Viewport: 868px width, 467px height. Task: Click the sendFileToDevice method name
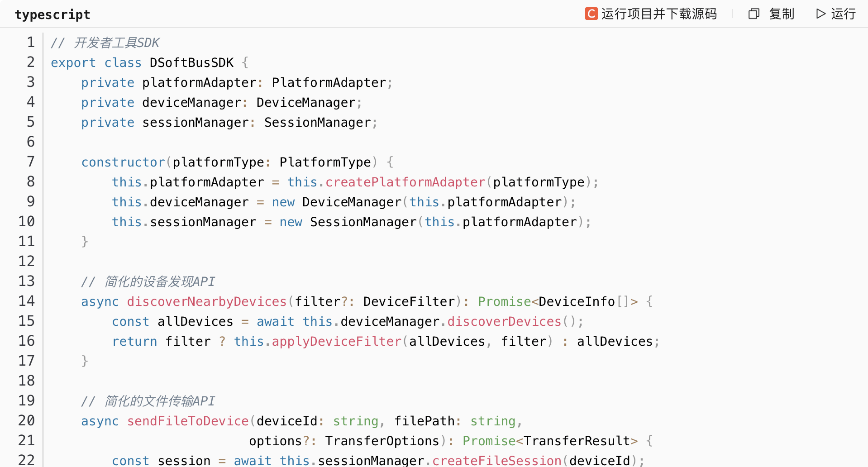188,421
